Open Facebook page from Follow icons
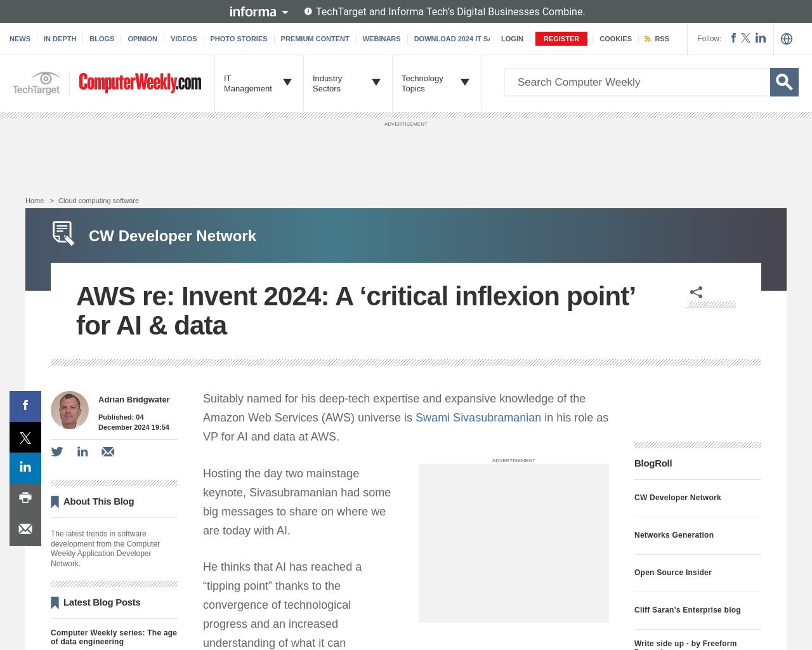The image size is (812, 650). coord(733,38)
